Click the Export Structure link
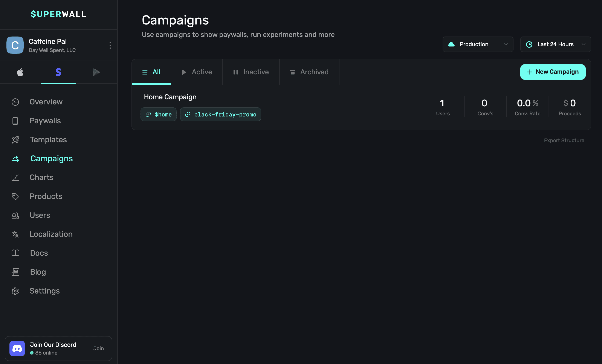602x364 pixels. coord(564,141)
